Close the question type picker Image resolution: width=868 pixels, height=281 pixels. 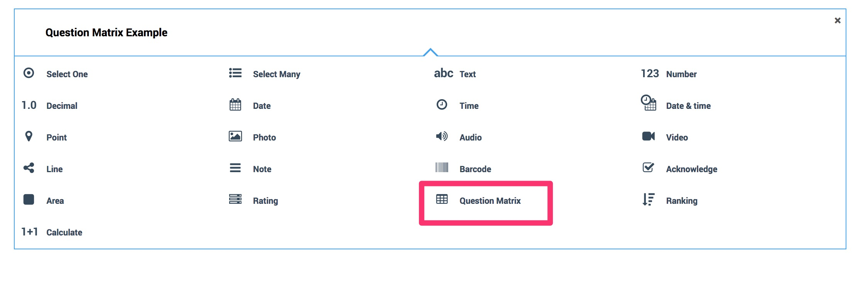tap(837, 20)
